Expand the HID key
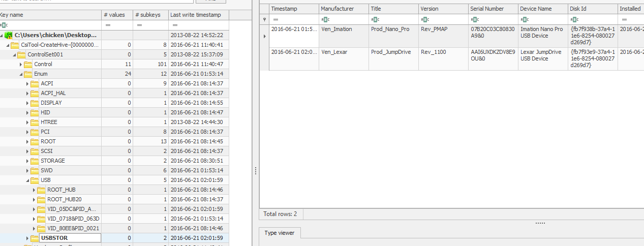 coord(27,113)
